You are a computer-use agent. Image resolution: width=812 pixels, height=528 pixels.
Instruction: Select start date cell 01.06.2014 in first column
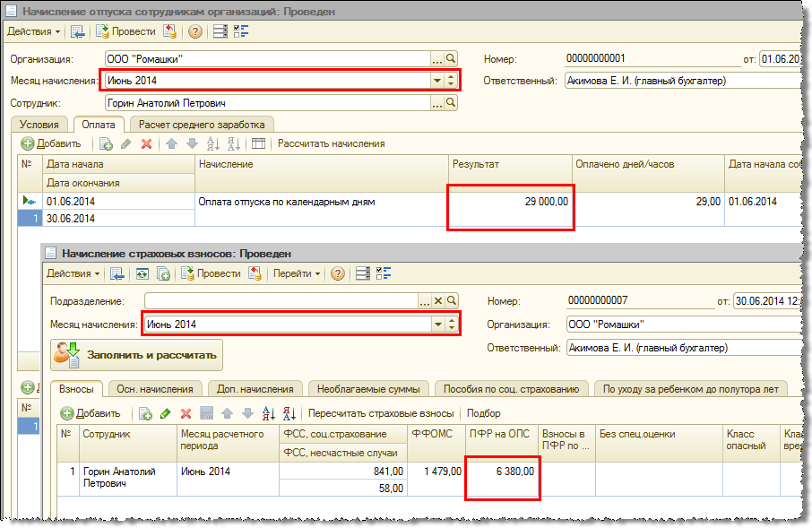pyautogui.click(x=118, y=201)
